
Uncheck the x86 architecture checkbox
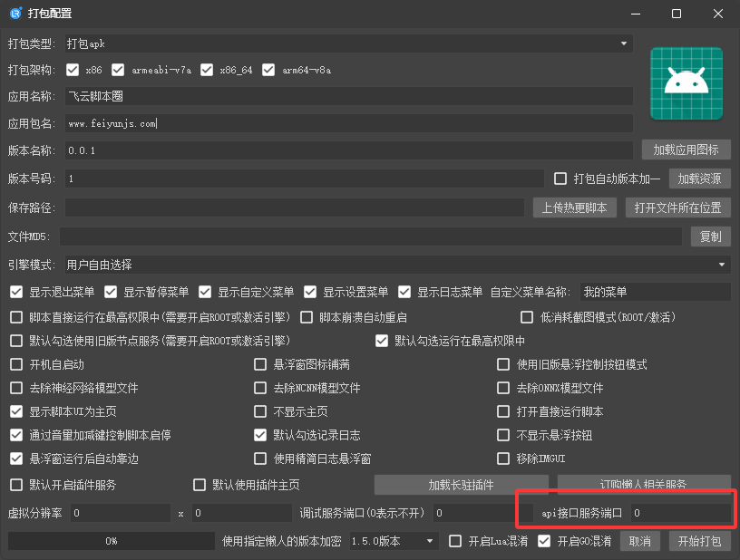[x=73, y=71]
